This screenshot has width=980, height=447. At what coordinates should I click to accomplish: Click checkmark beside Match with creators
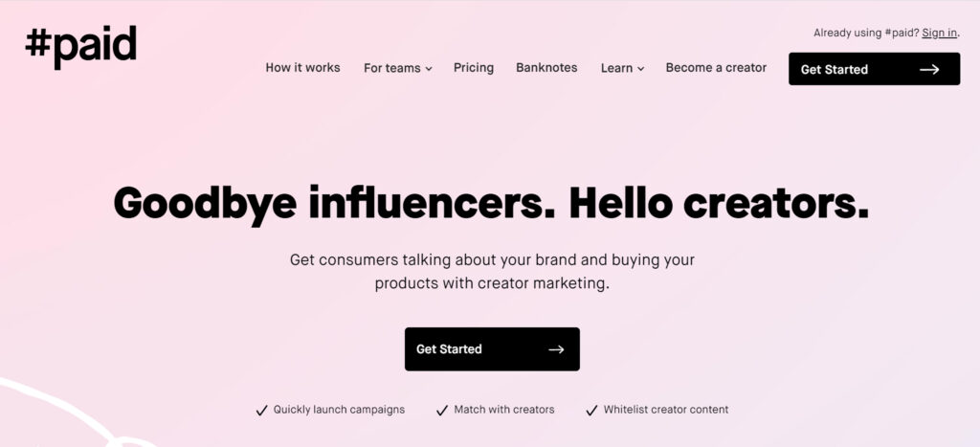(442, 411)
